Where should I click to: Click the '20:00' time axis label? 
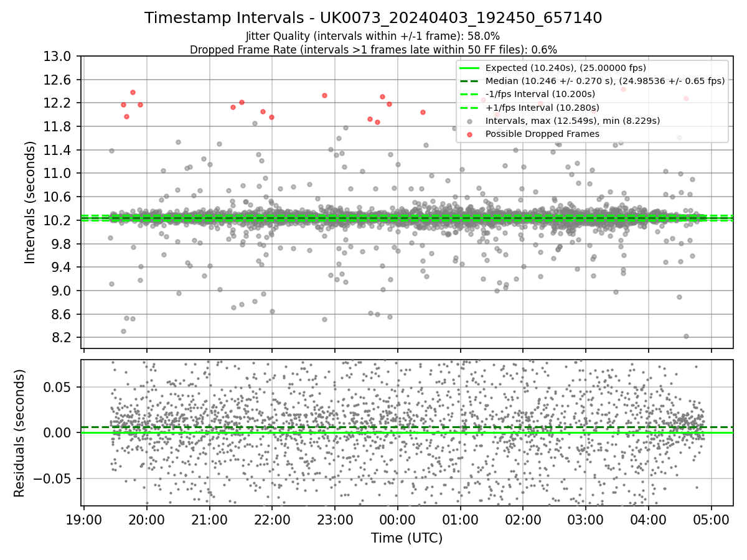tap(147, 520)
